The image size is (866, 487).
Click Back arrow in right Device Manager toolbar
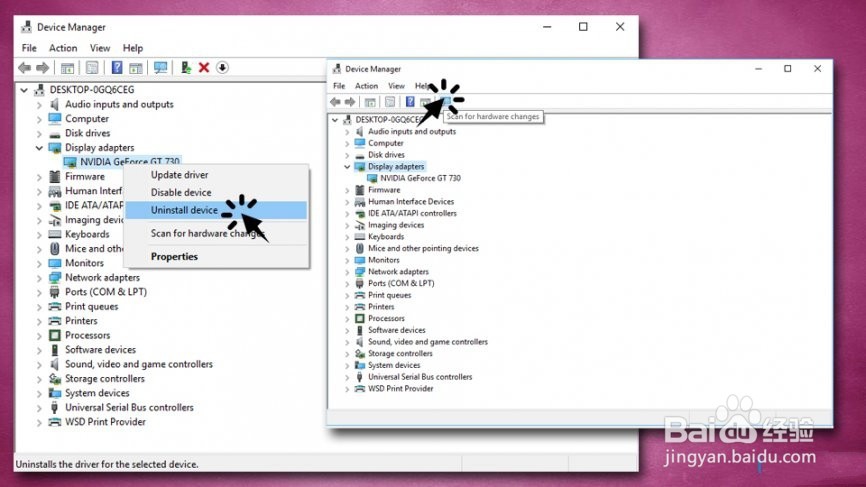335,102
